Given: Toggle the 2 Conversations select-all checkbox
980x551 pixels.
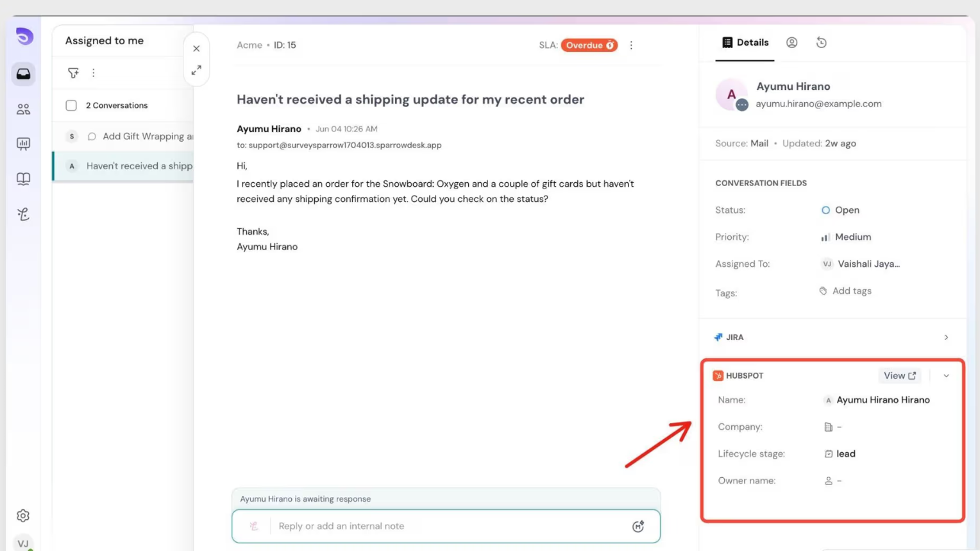Looking at the screenshot, I should coord(71,105).
